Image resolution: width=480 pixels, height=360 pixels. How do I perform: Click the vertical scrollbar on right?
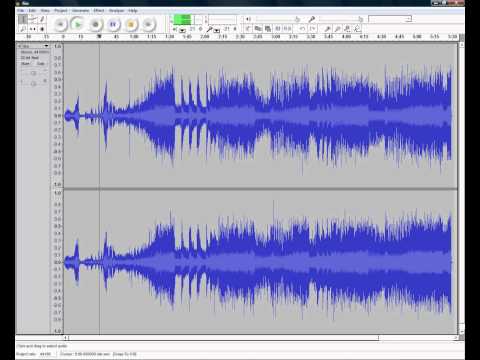pyautogui.click(x=462, y=187)
